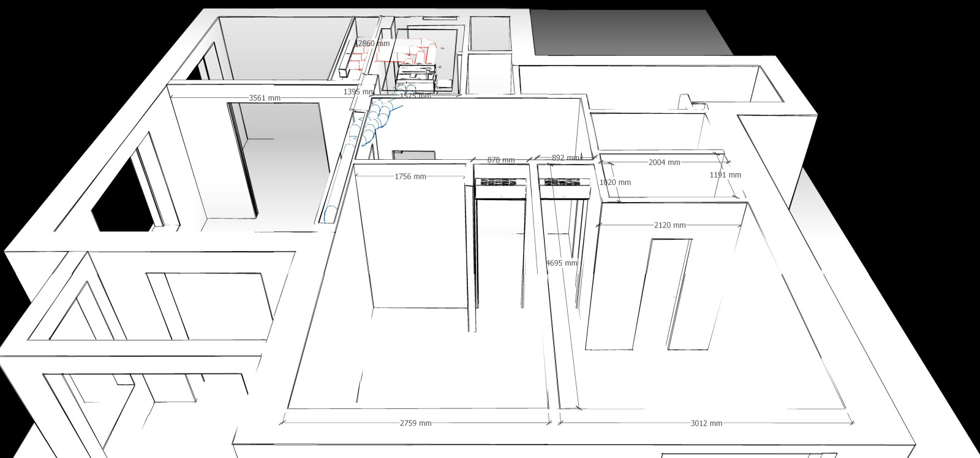
Task: Select the 3012 mm dimension label
Action: [706, 423]
